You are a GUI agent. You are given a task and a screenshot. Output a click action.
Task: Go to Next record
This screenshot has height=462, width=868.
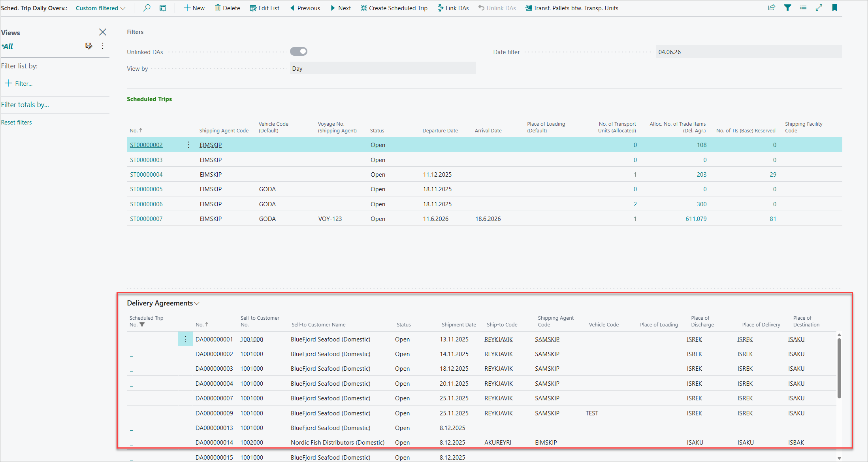341,8
